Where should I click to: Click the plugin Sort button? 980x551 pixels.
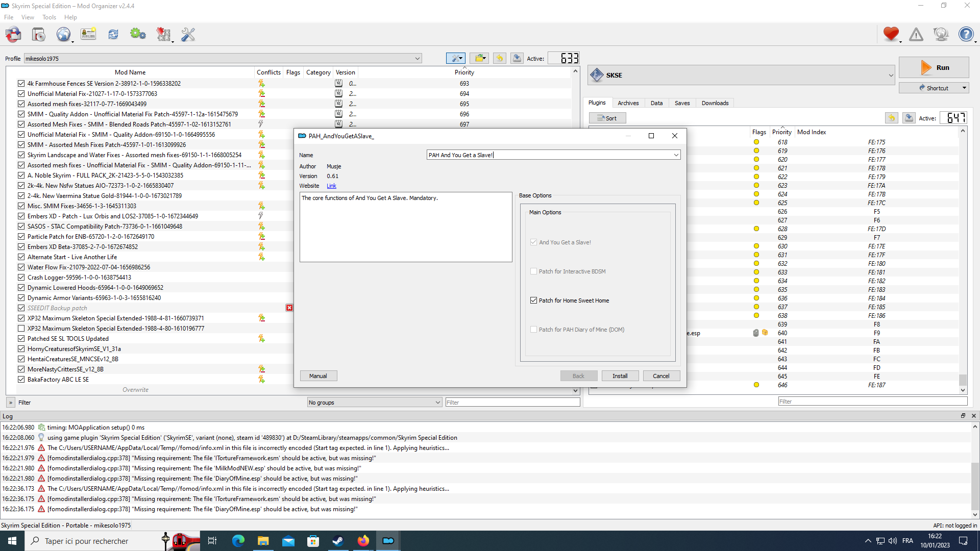pos(607,118)
